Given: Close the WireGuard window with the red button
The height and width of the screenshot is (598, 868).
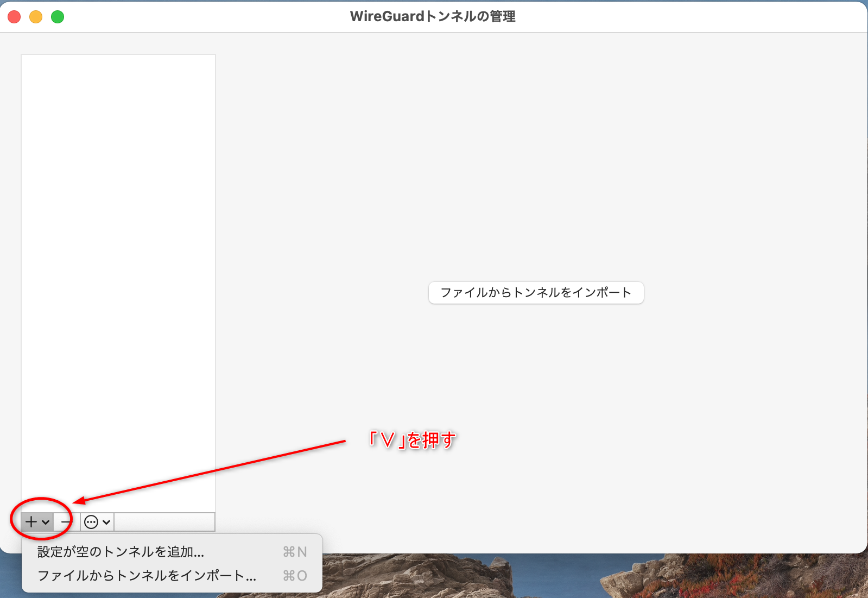Looking at the screenshot, I should 15,17.
